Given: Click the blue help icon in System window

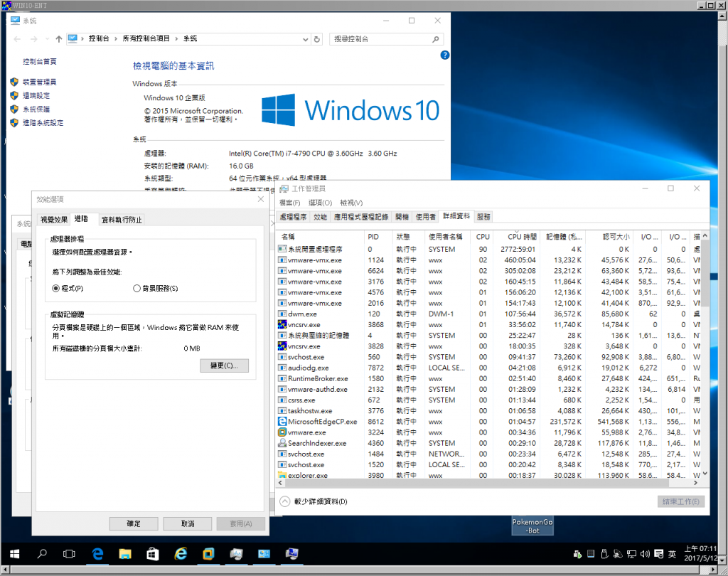Looking at the screenshot, I should tap(444, 55).
